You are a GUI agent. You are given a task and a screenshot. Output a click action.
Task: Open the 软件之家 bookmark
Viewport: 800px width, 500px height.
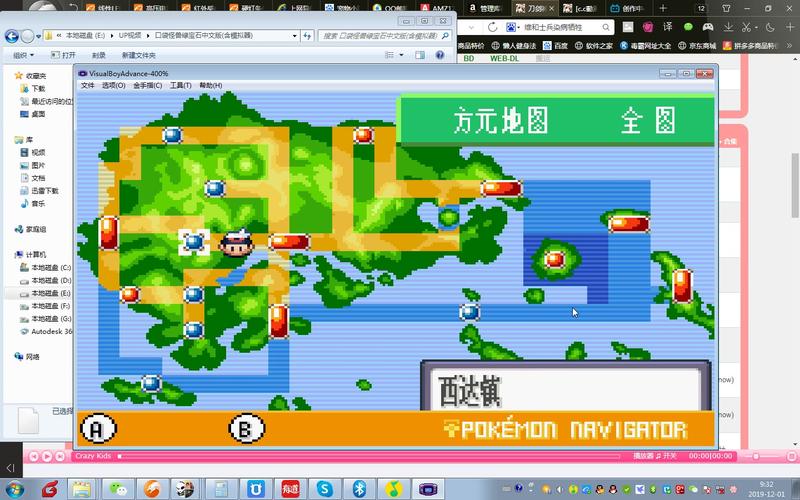point(594,45)
